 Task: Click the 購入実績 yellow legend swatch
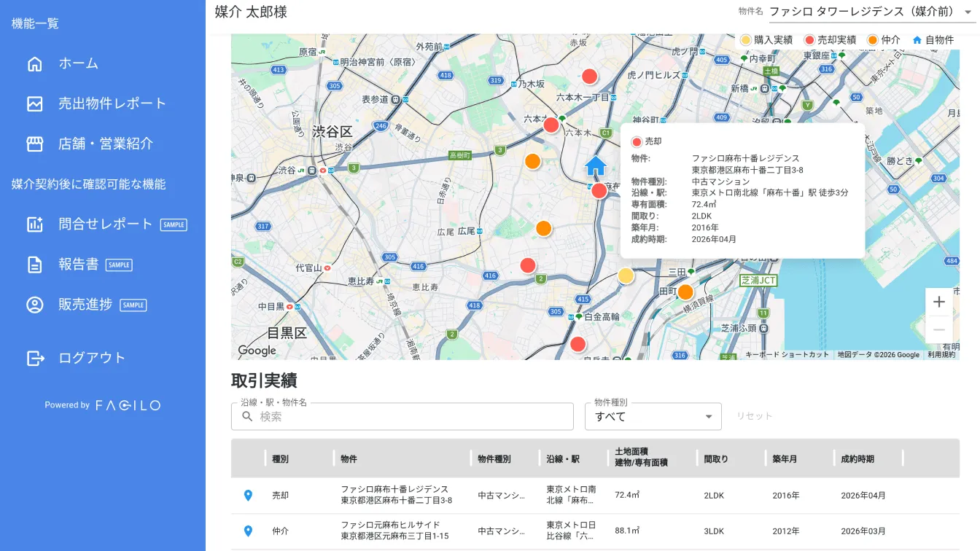coord(746,40)
